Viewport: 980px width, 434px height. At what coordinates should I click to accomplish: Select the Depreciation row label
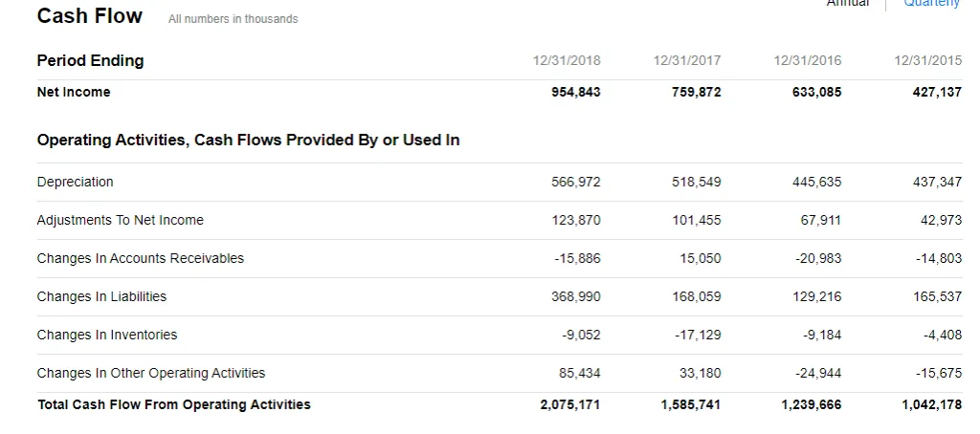pyautogui.click(x=75, y=182)
